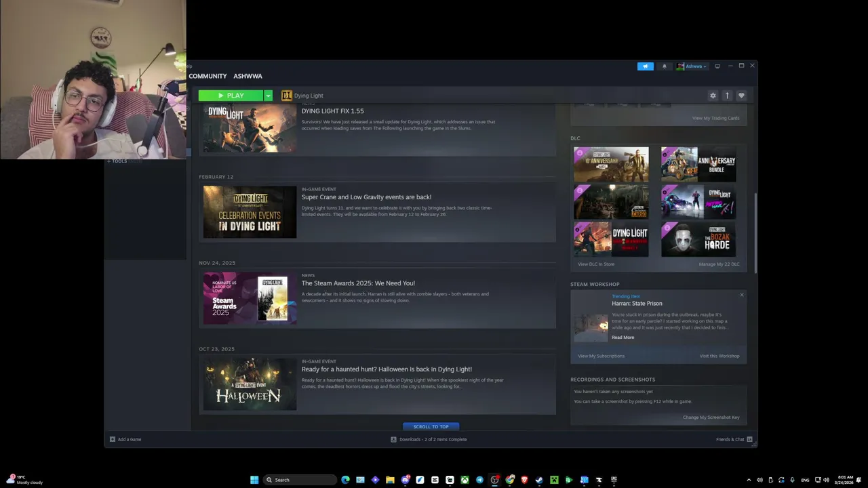
Task: Open Xbox app from taskbar
Action: pos(465,480)
